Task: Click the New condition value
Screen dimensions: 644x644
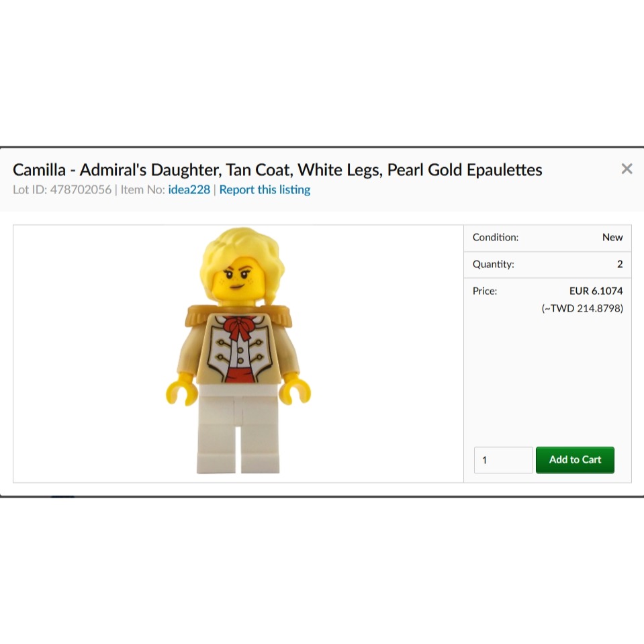Action: pos(612,238)
